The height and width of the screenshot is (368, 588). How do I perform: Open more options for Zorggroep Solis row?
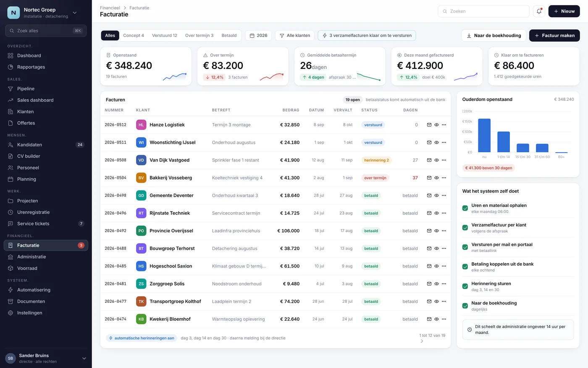click(x=444, y=284)
